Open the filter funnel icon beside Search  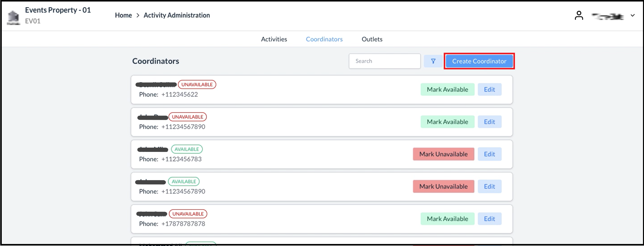pyautogui.click(x=433, y=61)
